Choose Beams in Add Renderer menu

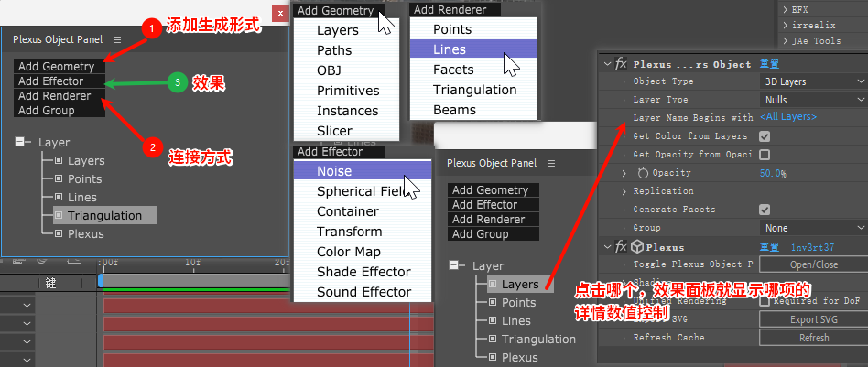pos(473,110)
